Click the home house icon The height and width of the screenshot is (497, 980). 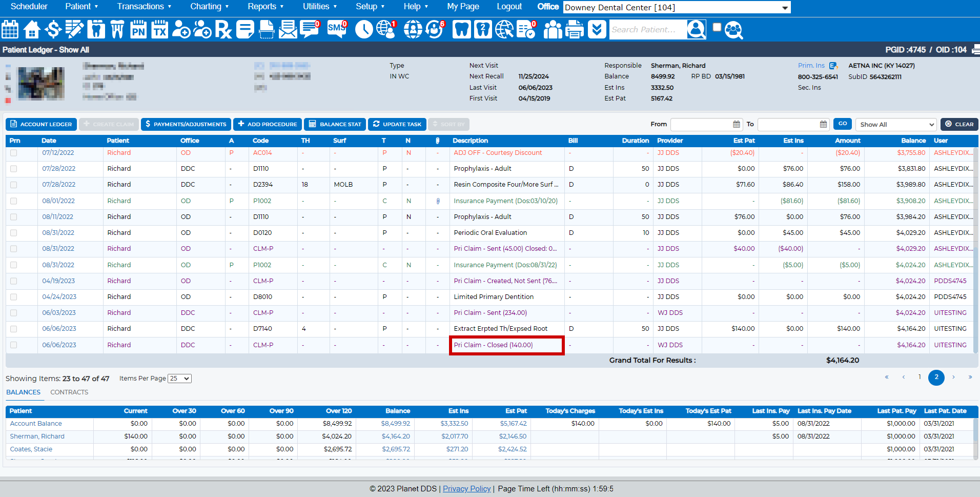32,30
